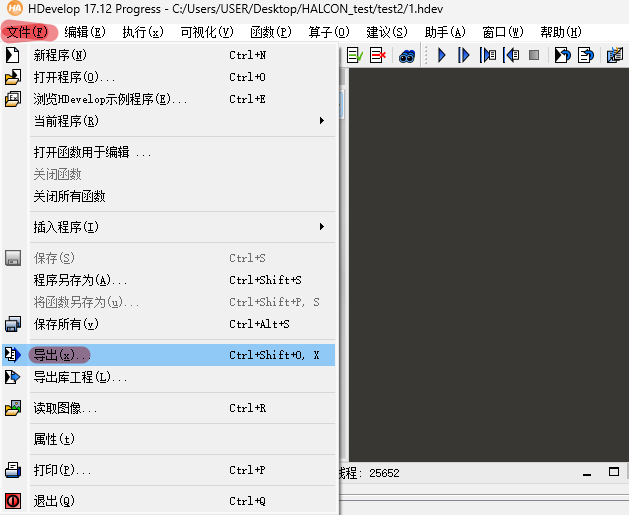629x515 pixels.
Task: Click the new program page icon
Action: (x=12, y=55)
